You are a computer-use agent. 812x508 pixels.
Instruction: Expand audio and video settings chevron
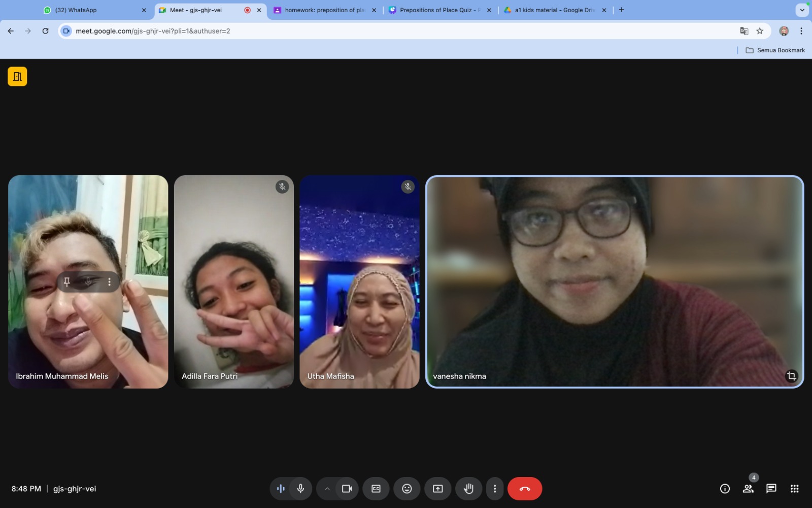[327, 489]
